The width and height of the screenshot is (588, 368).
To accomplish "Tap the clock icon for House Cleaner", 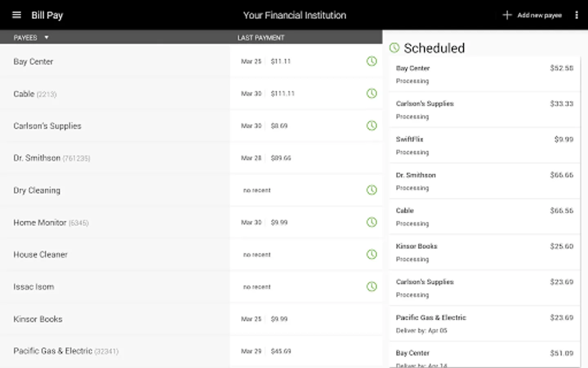I will click(x=372, y=254).
